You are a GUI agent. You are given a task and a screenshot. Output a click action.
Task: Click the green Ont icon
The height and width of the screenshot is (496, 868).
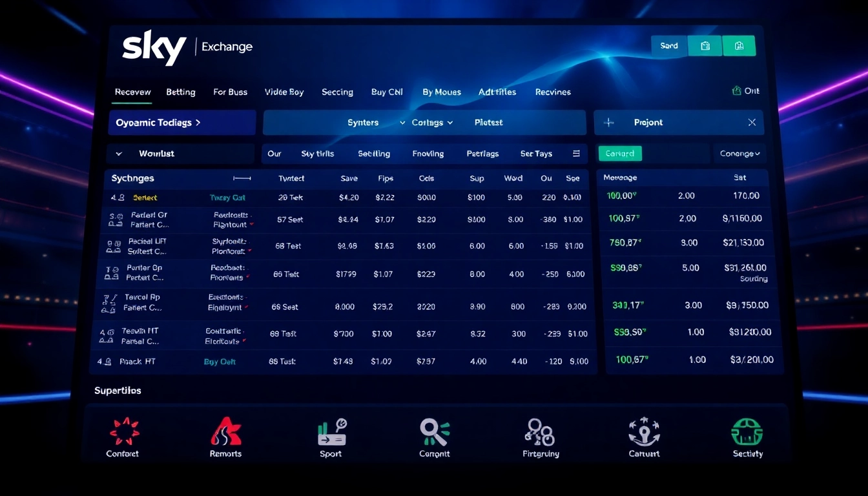pyautogui.click(x=736, y=91)
